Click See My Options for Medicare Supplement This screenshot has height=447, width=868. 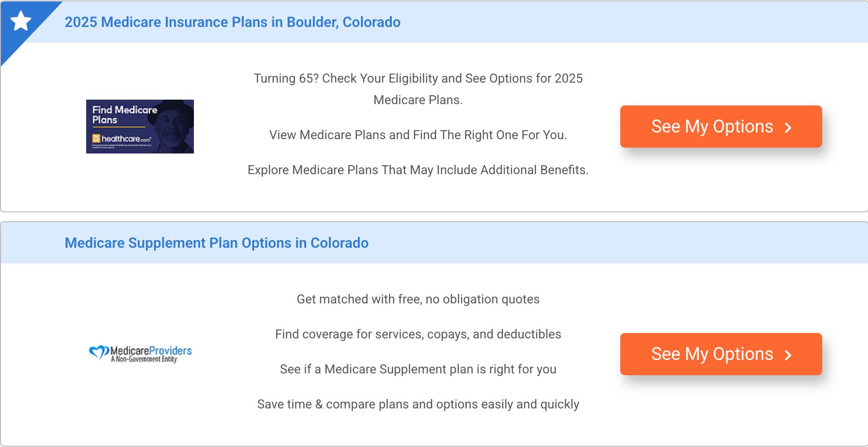tap(721, 354)
